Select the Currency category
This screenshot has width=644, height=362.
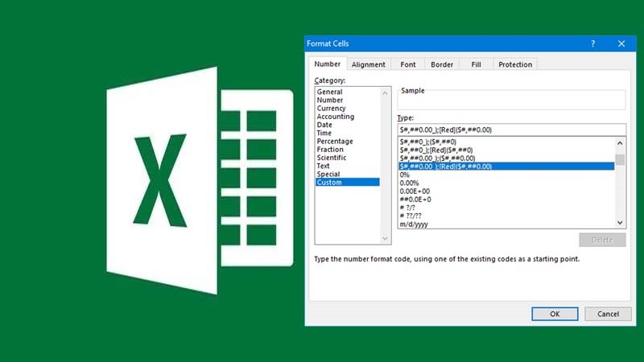coord(348,109)
